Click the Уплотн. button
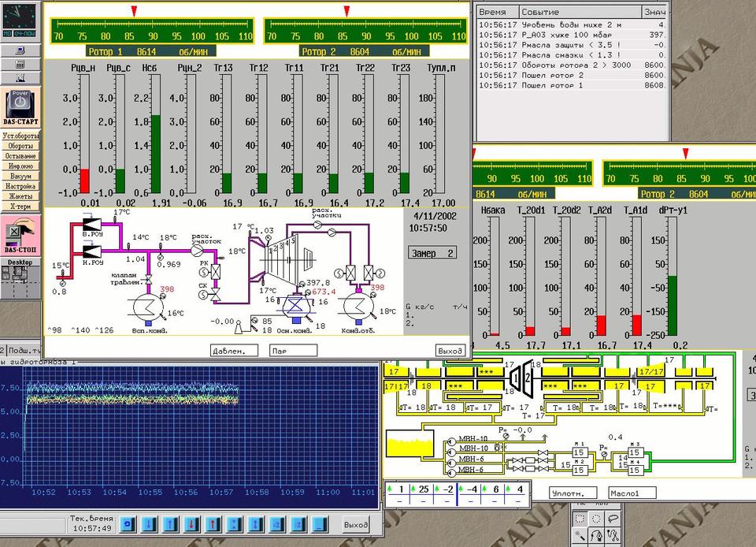The image size is (756, 547). (573, 493)
